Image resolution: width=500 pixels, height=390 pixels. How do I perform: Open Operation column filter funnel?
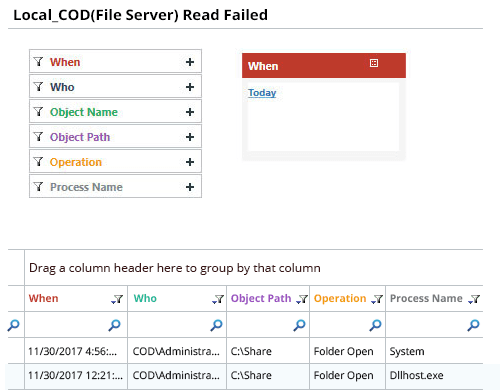(377, 299)
